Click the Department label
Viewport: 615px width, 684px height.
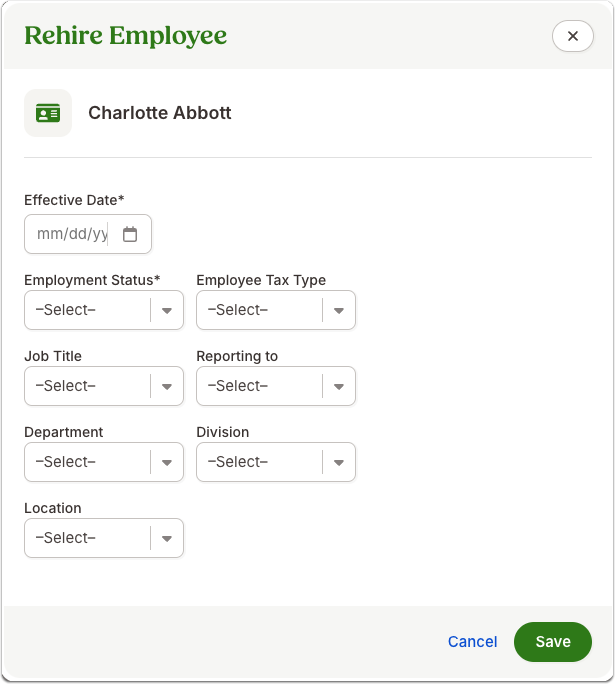coord(64,432)
